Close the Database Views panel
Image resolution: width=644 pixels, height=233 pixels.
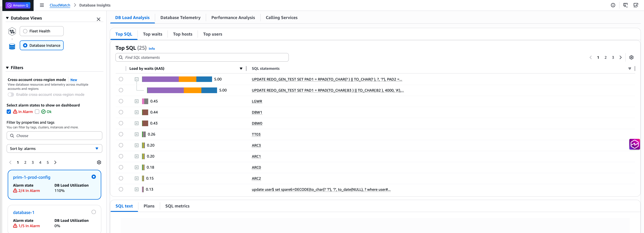pos(98,19)
